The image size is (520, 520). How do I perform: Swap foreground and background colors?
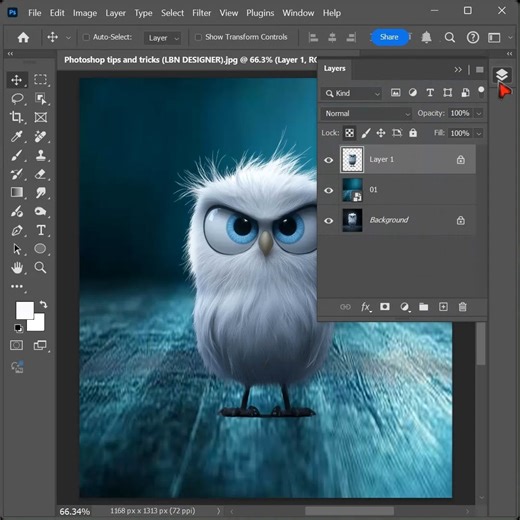pyautogui.click(x=43, y=304)
